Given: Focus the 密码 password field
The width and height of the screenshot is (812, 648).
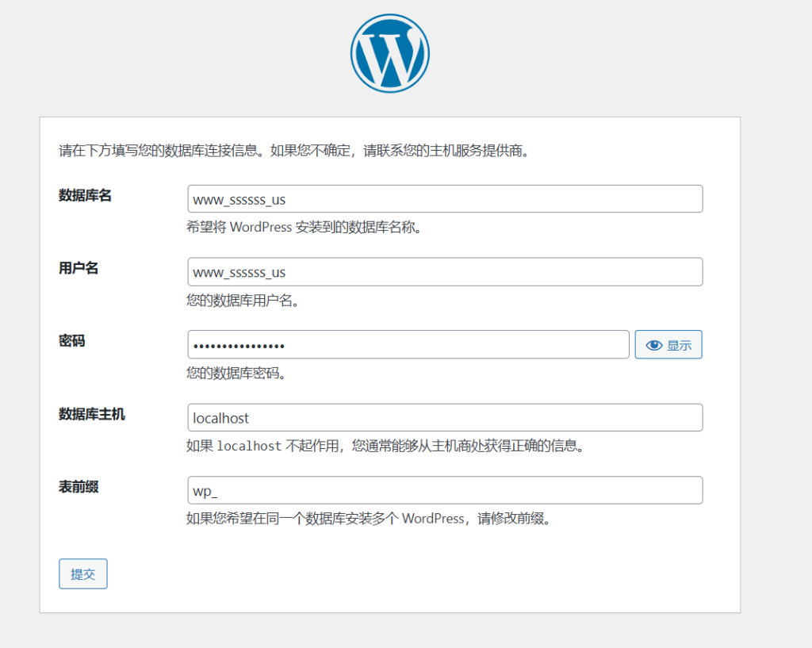Looking at the screenshot, I should point(408,344).
